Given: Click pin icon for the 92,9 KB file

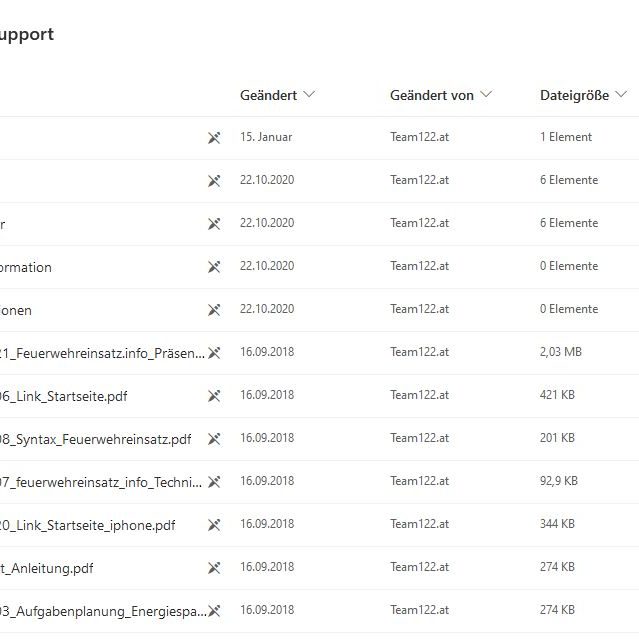Looking at the screenshot, I should [x=214, y=482].
